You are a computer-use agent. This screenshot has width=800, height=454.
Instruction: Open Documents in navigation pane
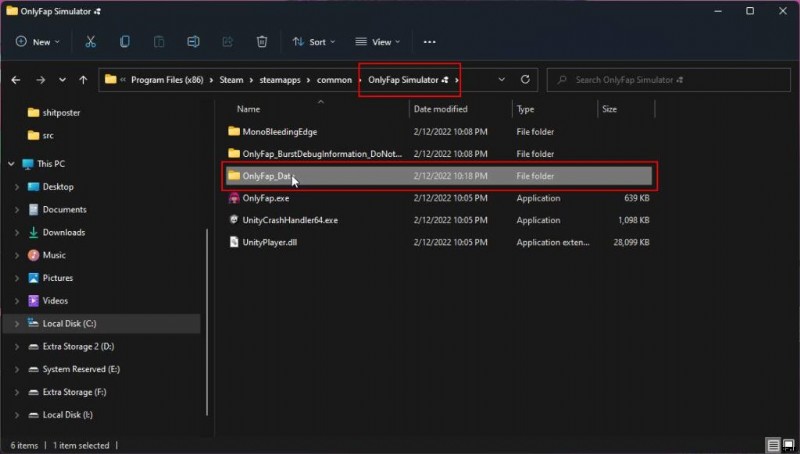point(64,210)
